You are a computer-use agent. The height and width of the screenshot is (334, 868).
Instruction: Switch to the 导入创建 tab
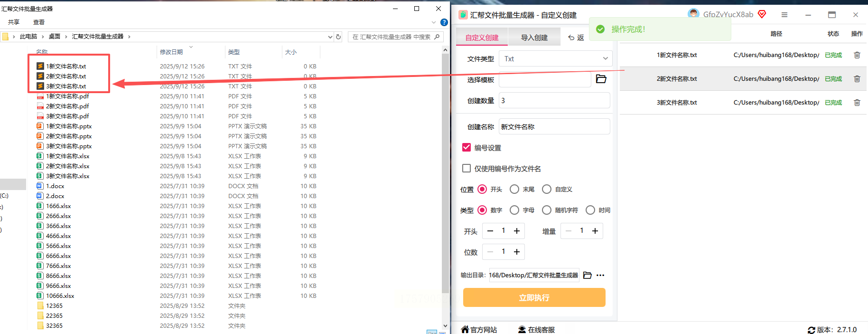click(534, 37)
